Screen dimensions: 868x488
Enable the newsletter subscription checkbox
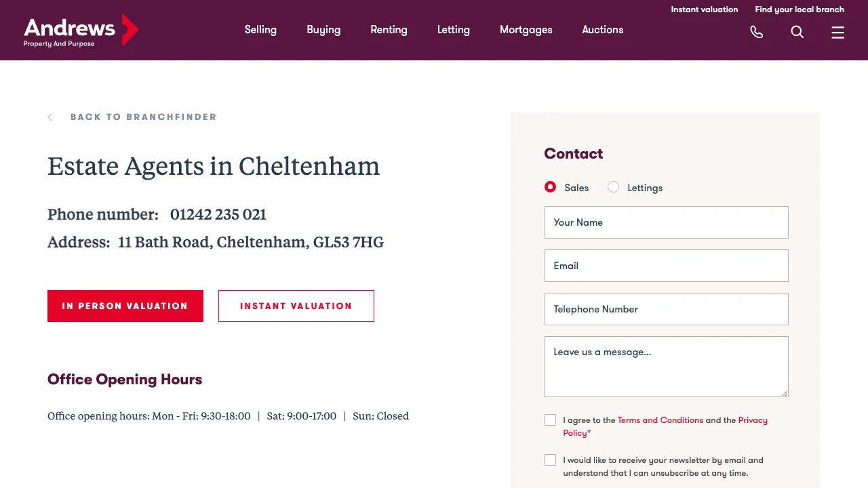point(550,460)
